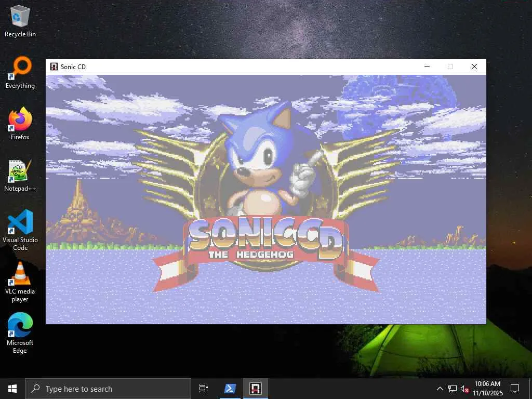Image resolution: width=532 pixels, height=399 pixels.
Task: Open the Recycle Bin desktop icon
Action: [x=20, y=21]
